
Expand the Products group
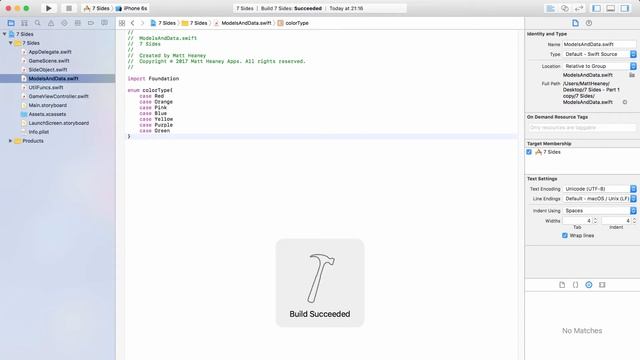[x=11, y=141]
